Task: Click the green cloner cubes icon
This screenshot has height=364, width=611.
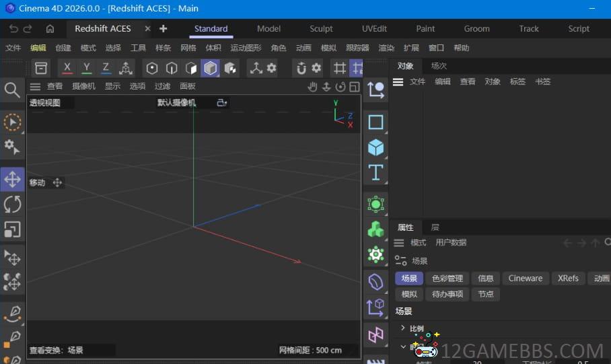Action: (x=375, y=229)
